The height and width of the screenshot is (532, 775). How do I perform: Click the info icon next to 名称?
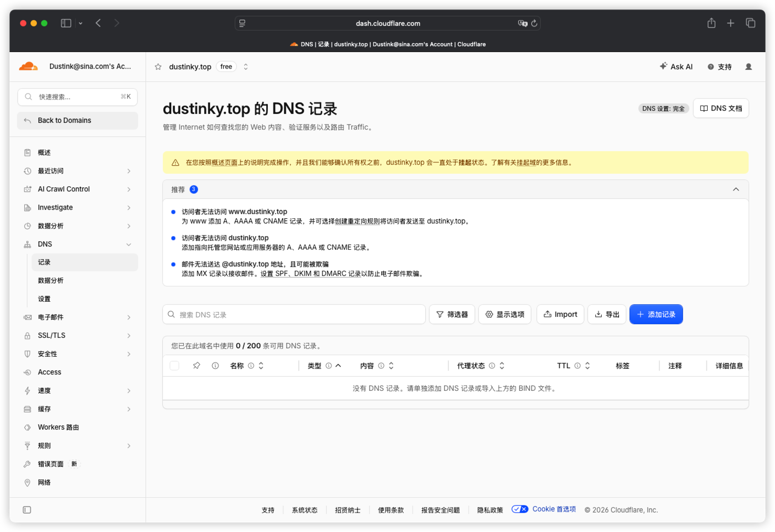[251, 366]
